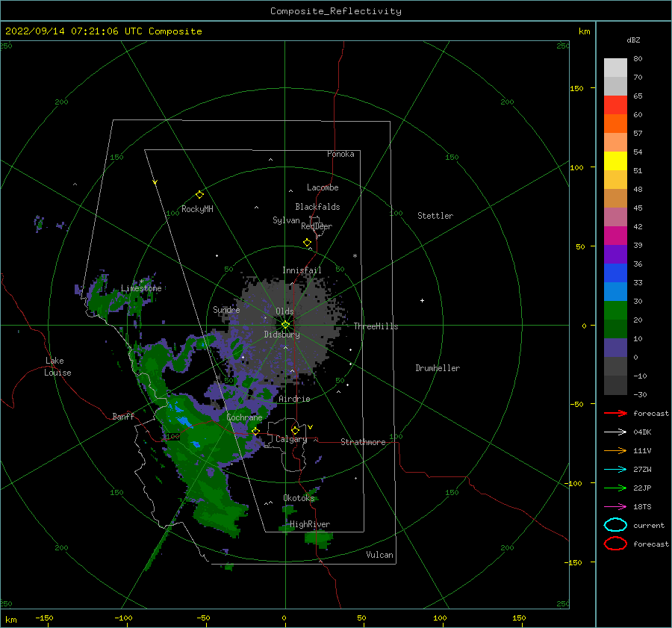Select the light blue 30-33 dBZ swatch
Viewport: 672px width, 628px height.
pos(615,291)
